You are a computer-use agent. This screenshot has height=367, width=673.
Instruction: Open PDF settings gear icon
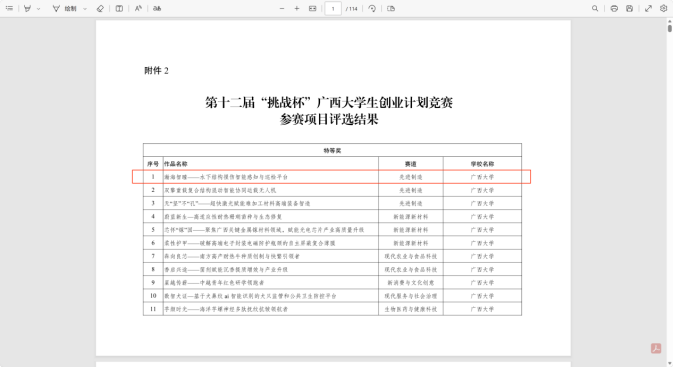pyautogui.click(x=663, y=8)
